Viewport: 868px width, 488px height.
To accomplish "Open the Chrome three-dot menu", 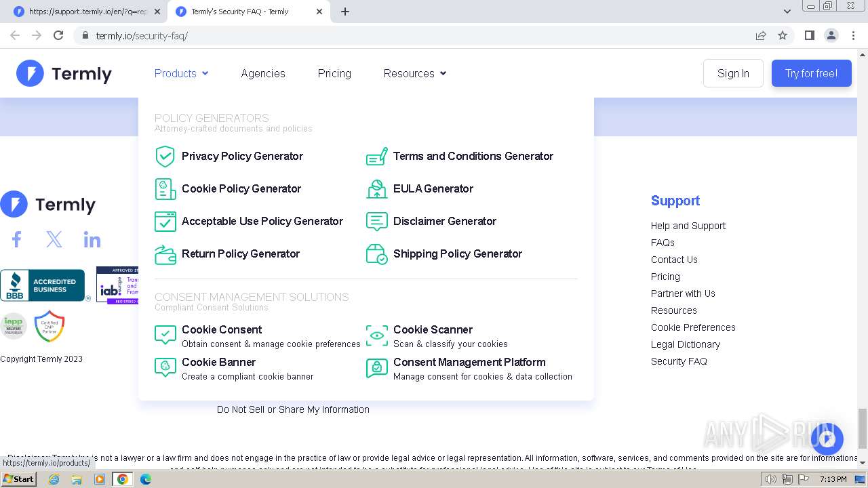I will pyautogui.click(x=854, y=35).
